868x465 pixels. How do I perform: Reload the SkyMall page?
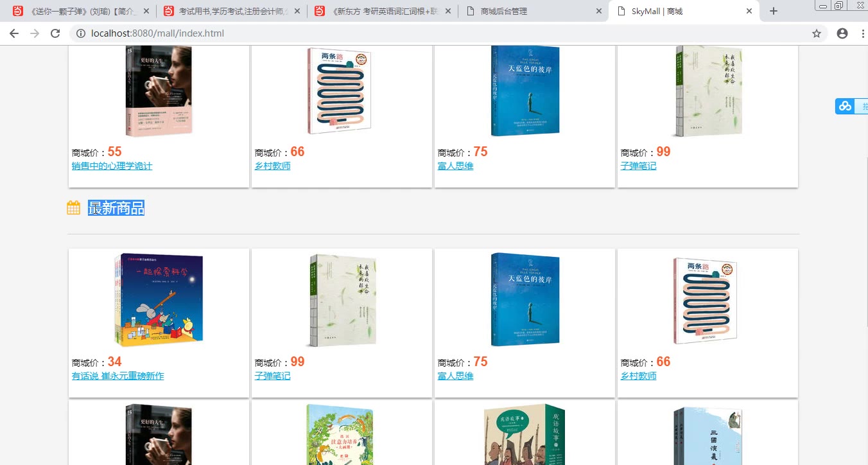click(55, 33)
